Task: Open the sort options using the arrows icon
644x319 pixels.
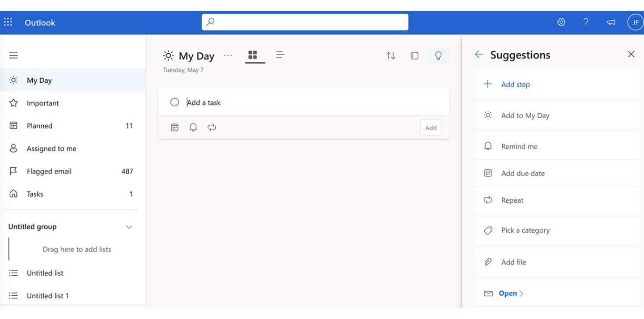Action: click(390, 55)
